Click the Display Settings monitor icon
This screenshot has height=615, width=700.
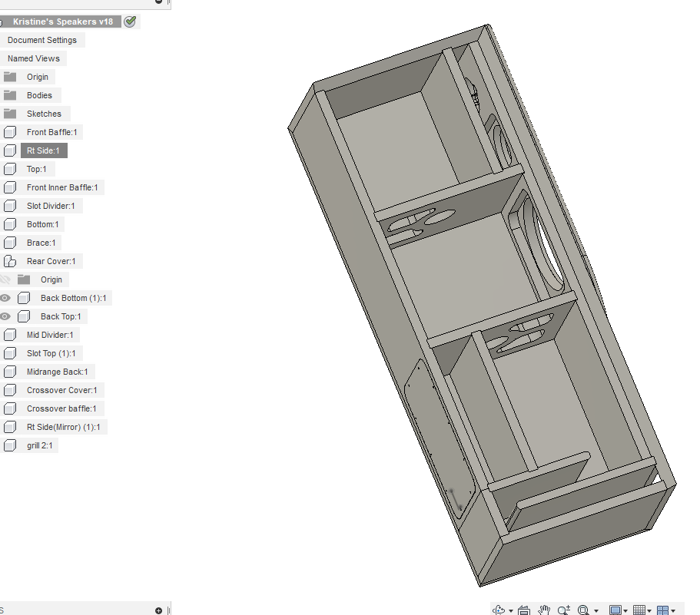tap(615, 610)
